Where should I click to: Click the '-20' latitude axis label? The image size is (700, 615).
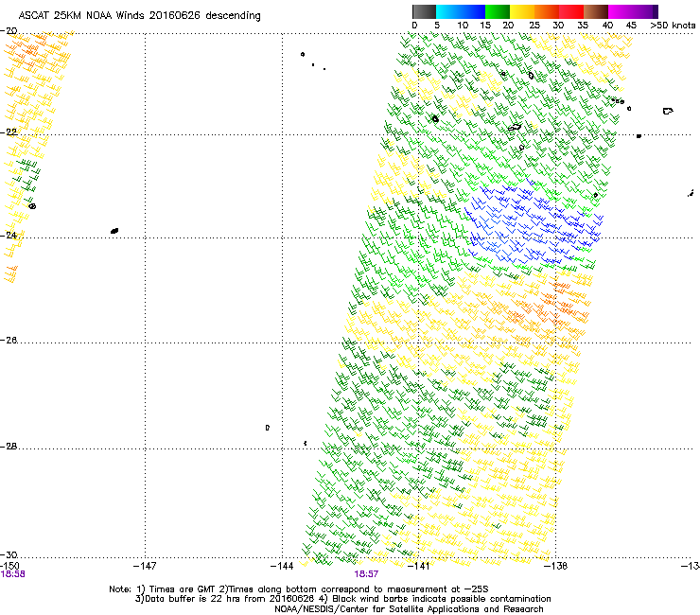(x=9, y=31)
